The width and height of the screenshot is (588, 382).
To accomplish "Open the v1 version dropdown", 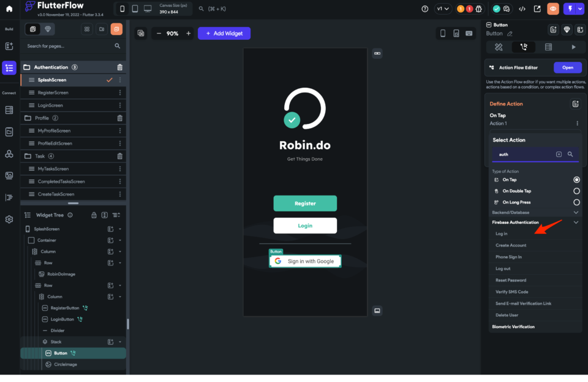I will point(442,8).
